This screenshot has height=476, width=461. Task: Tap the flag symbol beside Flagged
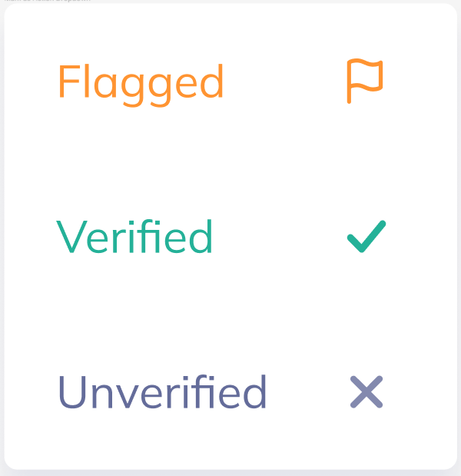click(x=365, y=81)
